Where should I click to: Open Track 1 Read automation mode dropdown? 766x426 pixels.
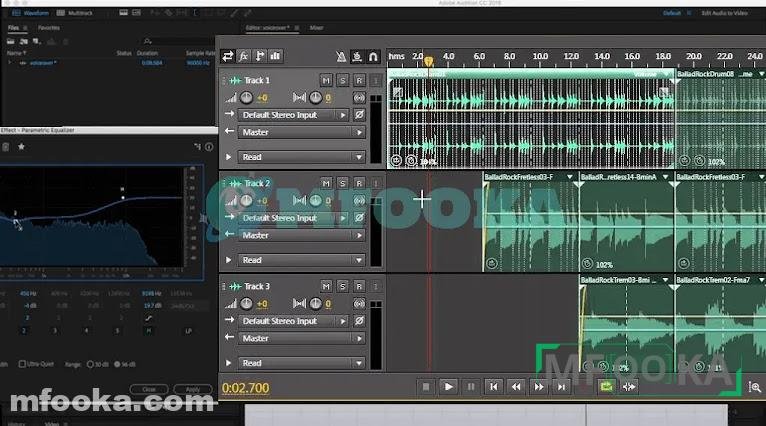[x=301, y=157]
